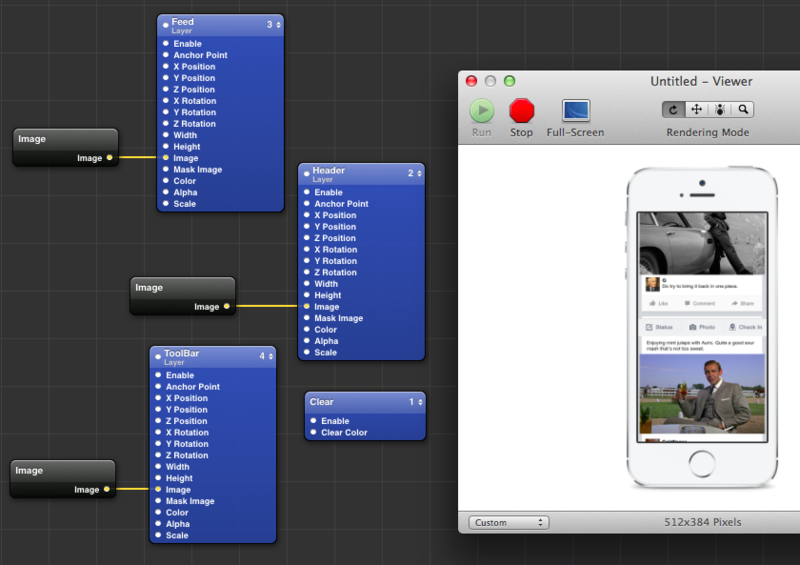
Task: Click the Header patch Width port
Action: (307, 283)
